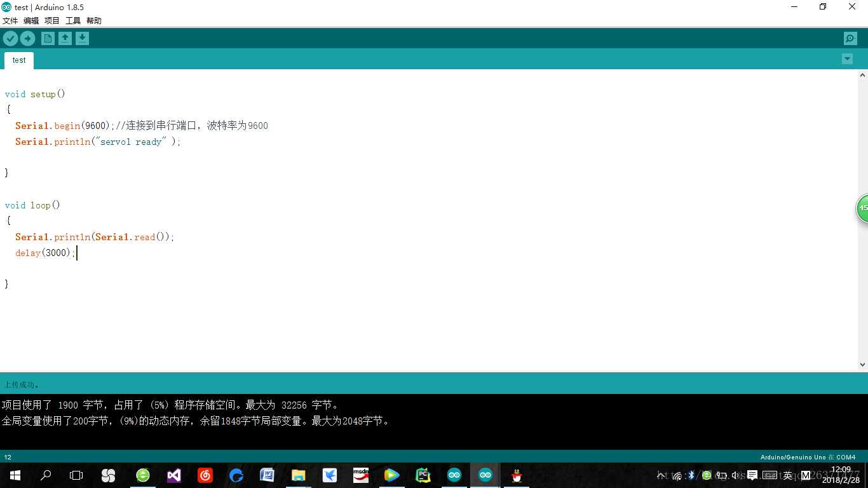868x488 pixels.
Task: Click the highlighted active Arduino taskbar icon
Action: tap(485, 475)
